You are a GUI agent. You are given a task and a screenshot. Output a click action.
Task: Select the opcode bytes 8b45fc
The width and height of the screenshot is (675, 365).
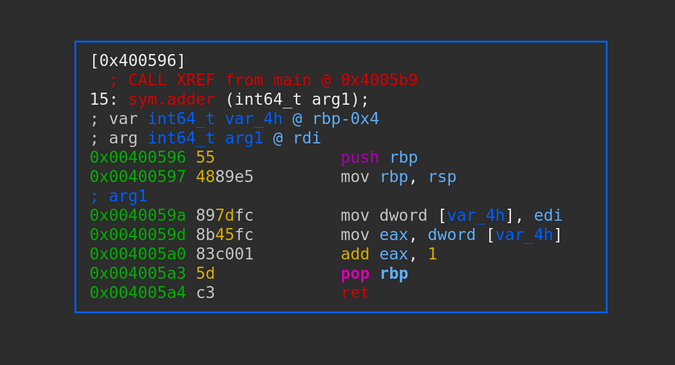pyautogui.click(x=225, y=235)
